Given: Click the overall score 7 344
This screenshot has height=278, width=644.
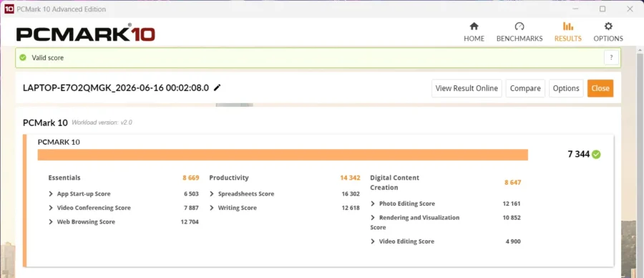Looking at the screenshot, I should tap(578, 154).
